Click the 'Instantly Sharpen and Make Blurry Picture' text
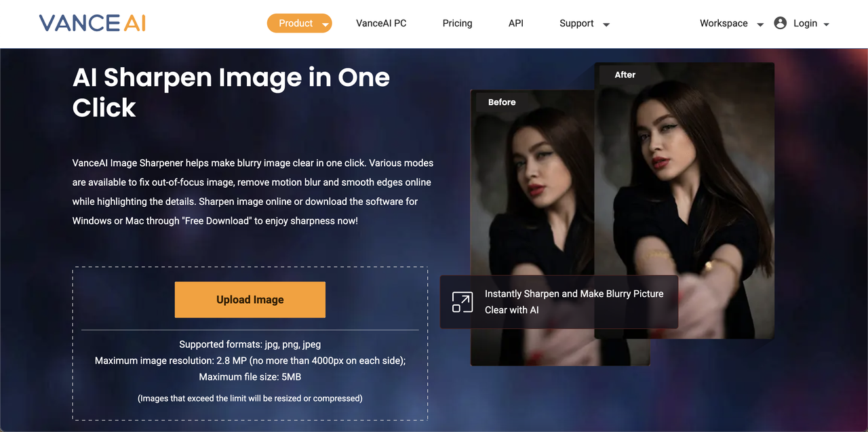This screenshot has width=868, height=432. pyautogui.click(x=574, y=294)
